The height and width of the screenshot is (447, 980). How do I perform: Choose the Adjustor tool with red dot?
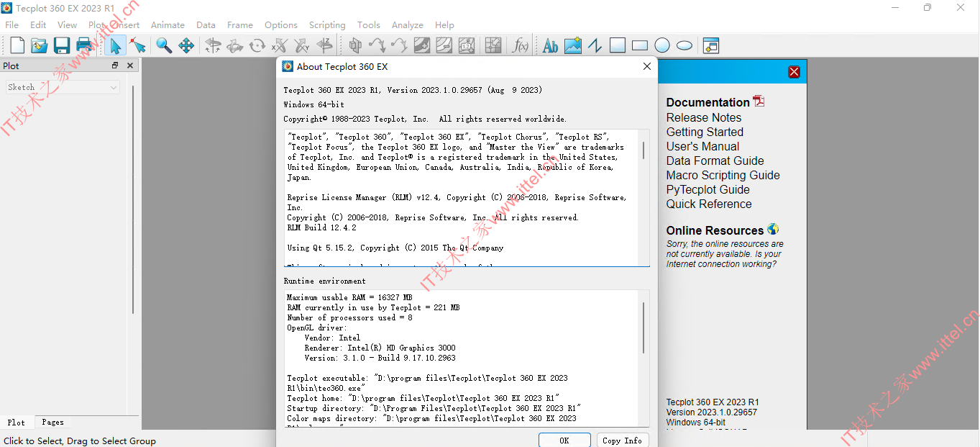(138, 45)
